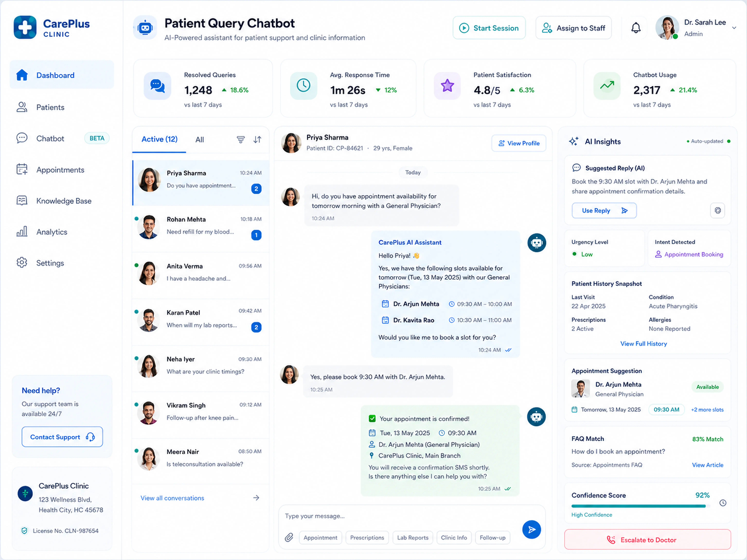Expand the Dr. Sarah Lee account dropdown
The height and width of the screenshot is (560, 747).
(734, 28)
